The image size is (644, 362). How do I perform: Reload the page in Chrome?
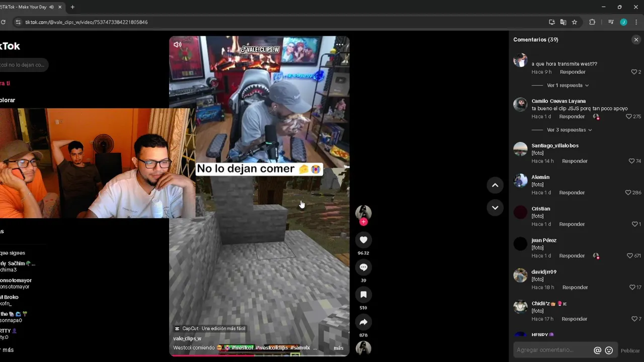point(3,22)
